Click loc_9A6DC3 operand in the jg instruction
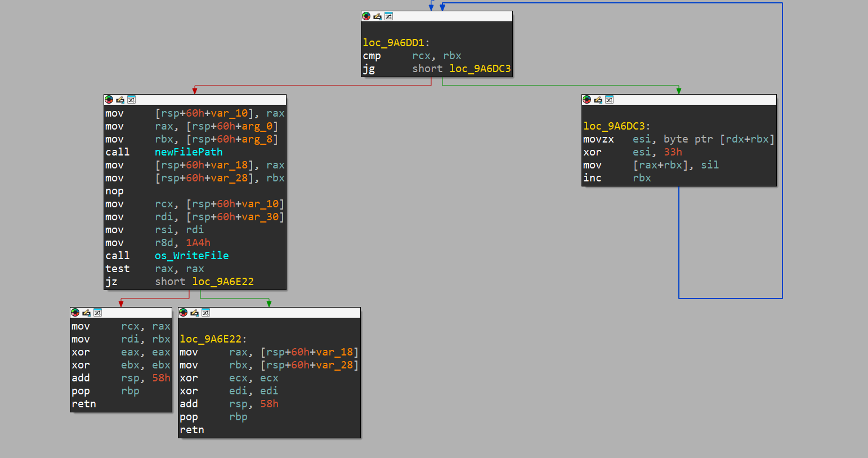The width and height of the screenshot is (868, 458). pos(480,69)
